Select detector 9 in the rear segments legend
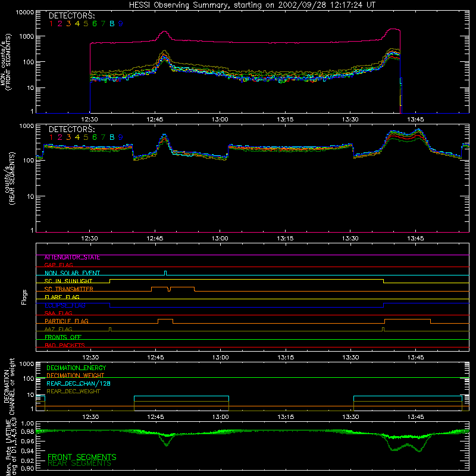Viewport: 476px width, 476px height. (121, 137)
